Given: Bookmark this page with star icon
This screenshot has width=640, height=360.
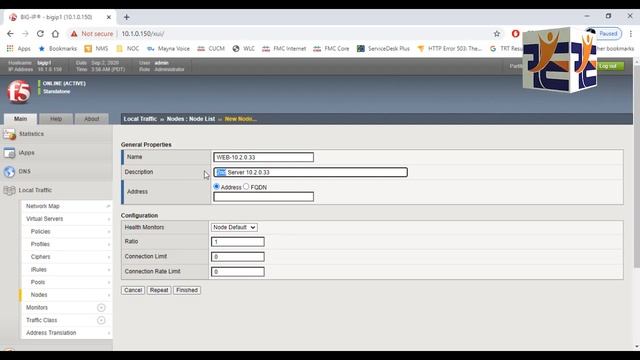Looking at the screenshot, I should click(497, 34).
